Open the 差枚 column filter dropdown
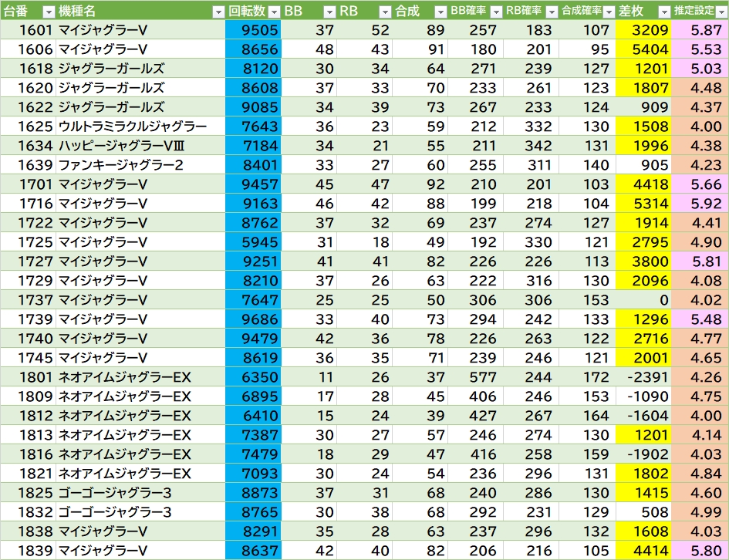Screen dimensions: 729x560 [664, 12]
